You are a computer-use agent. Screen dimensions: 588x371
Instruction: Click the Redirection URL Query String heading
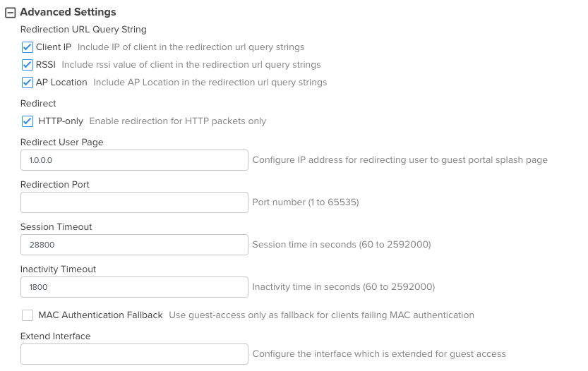coord(83,30)
